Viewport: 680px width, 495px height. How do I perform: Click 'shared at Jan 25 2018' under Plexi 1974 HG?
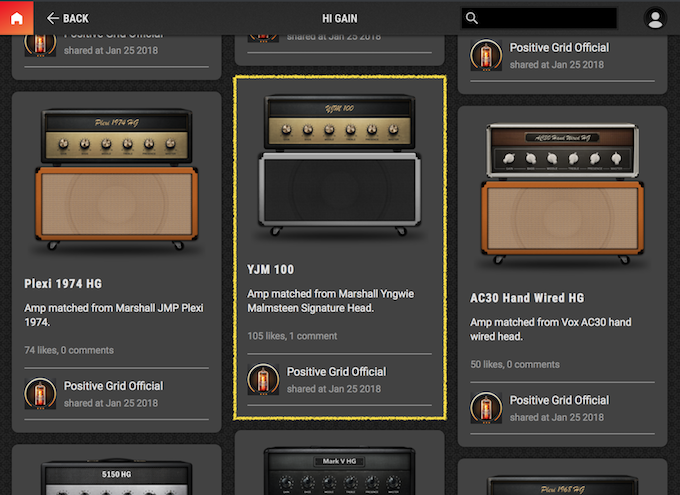111,403
